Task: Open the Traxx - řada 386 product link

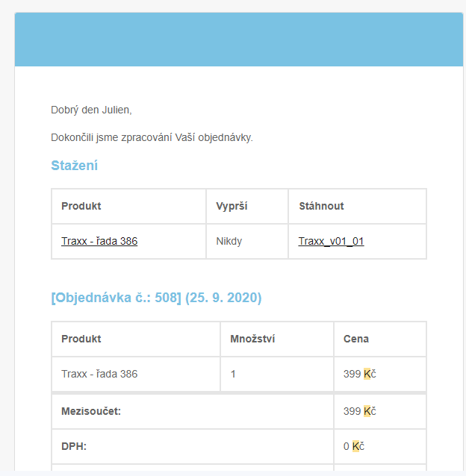Action: coord(99,241)
